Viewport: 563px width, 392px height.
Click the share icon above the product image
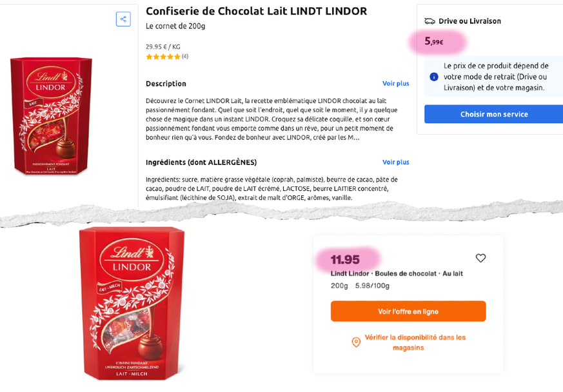(123, 19)
